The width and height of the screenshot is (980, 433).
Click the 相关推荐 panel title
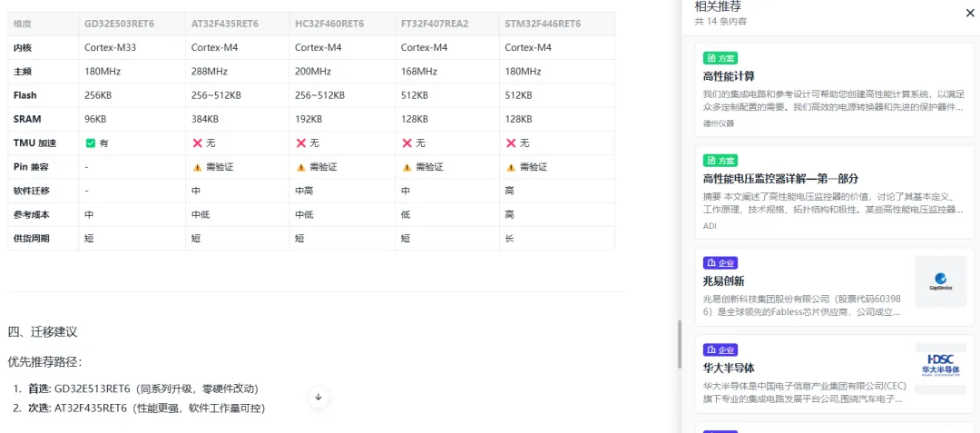pyautogui.click(x=718, y=6)
